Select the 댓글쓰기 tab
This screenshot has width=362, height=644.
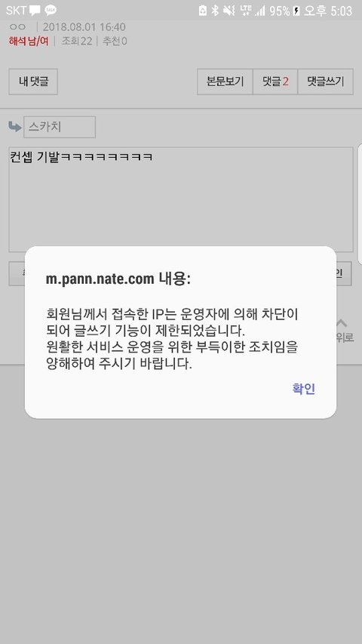tap(325, 82)
